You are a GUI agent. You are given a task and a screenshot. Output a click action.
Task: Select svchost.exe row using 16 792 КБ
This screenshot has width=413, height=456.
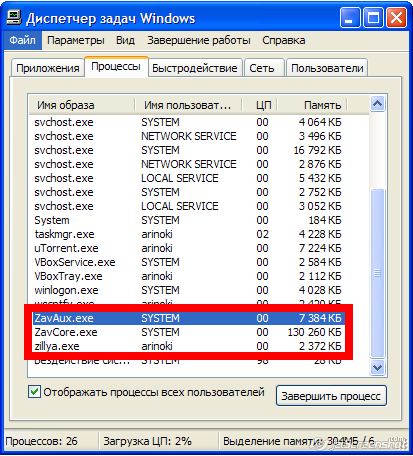[x=188, y=150]
